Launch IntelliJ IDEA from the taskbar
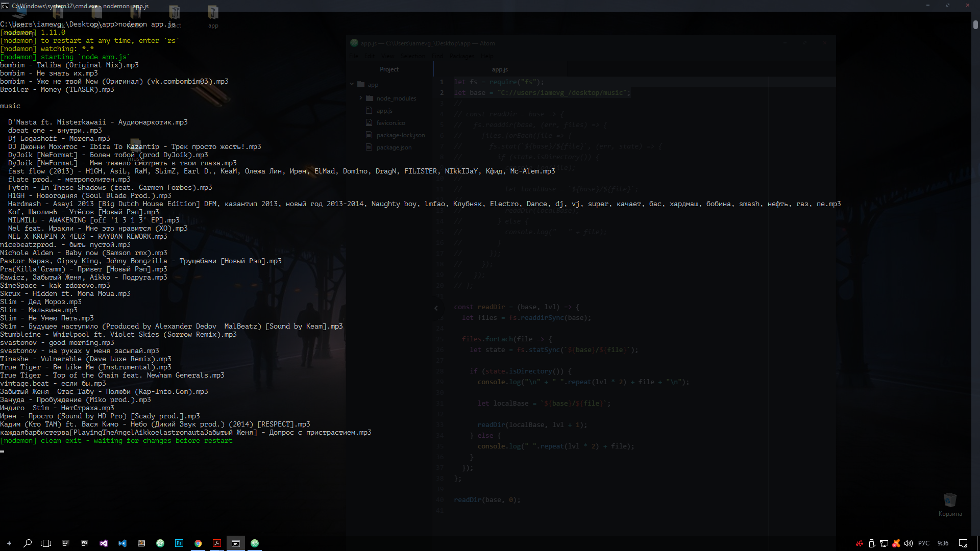The width and height of the screenshot is (980, 551). click(x=65, y=543)
